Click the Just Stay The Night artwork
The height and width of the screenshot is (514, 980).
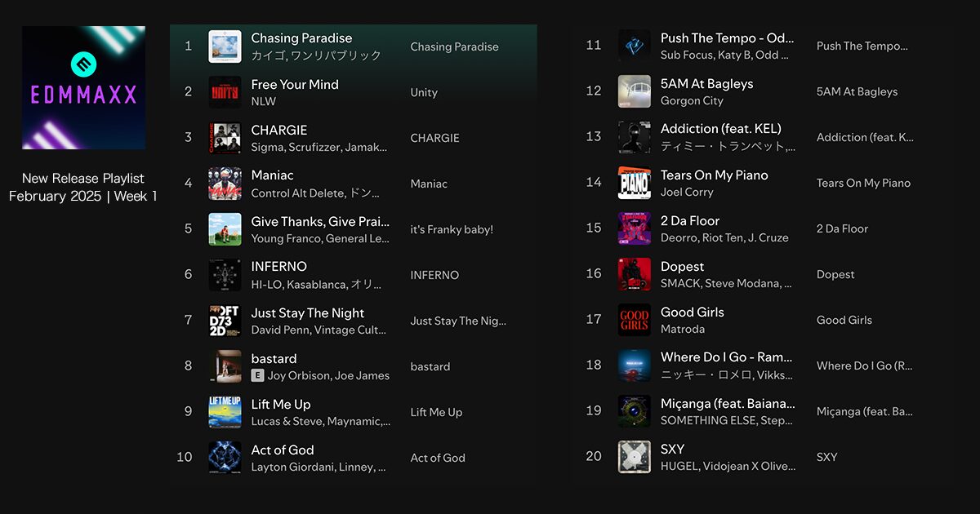(x=225, y=321)
